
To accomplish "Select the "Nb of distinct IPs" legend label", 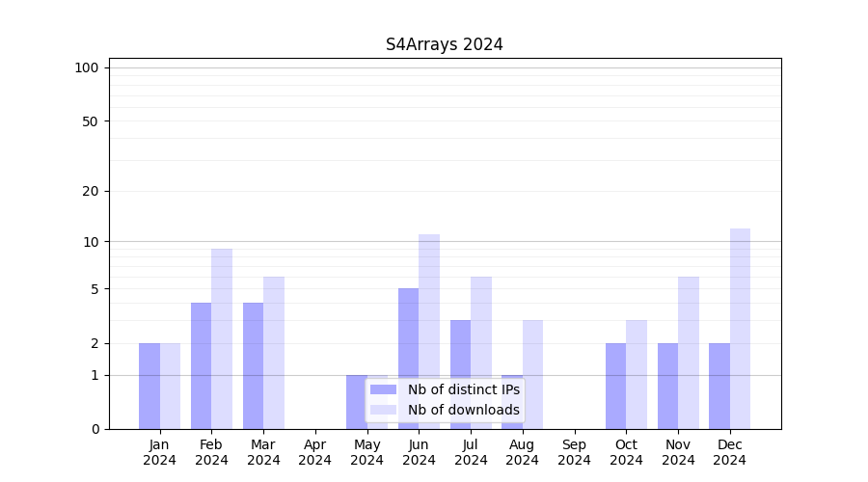I will coord(463,389).
